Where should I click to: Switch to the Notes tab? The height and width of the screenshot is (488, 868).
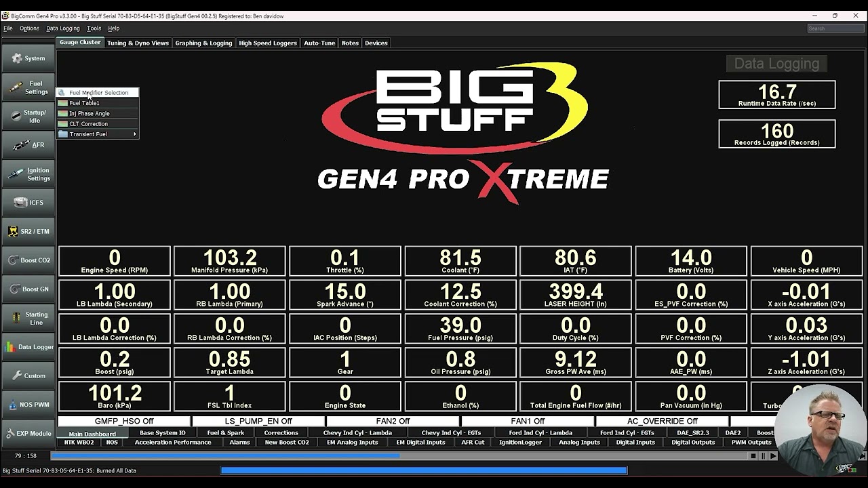click(350, 43)
